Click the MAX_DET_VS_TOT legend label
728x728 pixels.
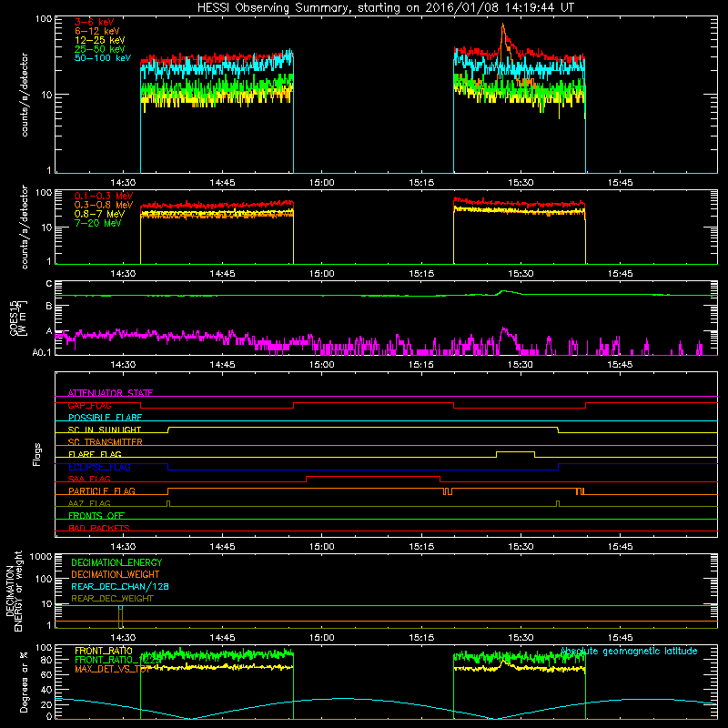[x=112, y=669]
